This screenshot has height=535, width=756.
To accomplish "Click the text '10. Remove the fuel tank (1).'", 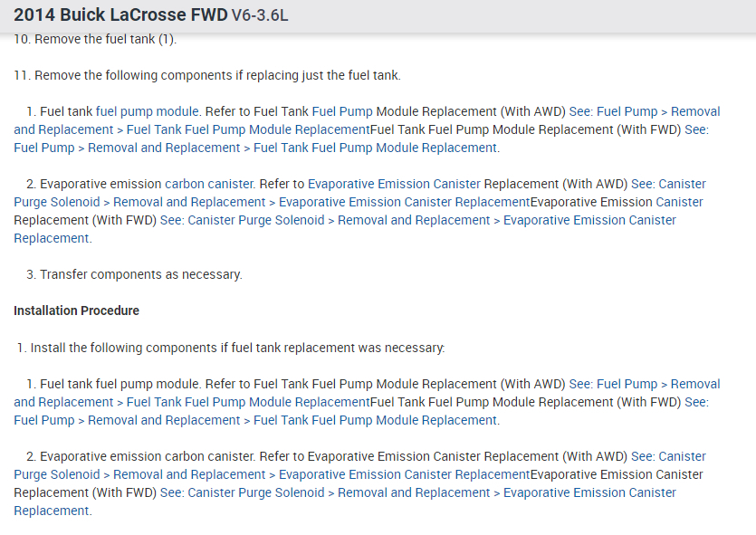I will tap(95, 39).
